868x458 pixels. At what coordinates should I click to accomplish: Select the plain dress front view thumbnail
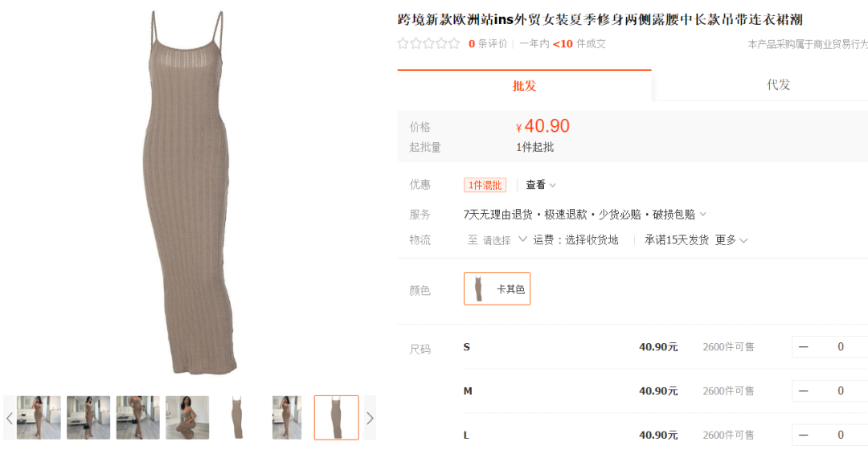point(237,418)
